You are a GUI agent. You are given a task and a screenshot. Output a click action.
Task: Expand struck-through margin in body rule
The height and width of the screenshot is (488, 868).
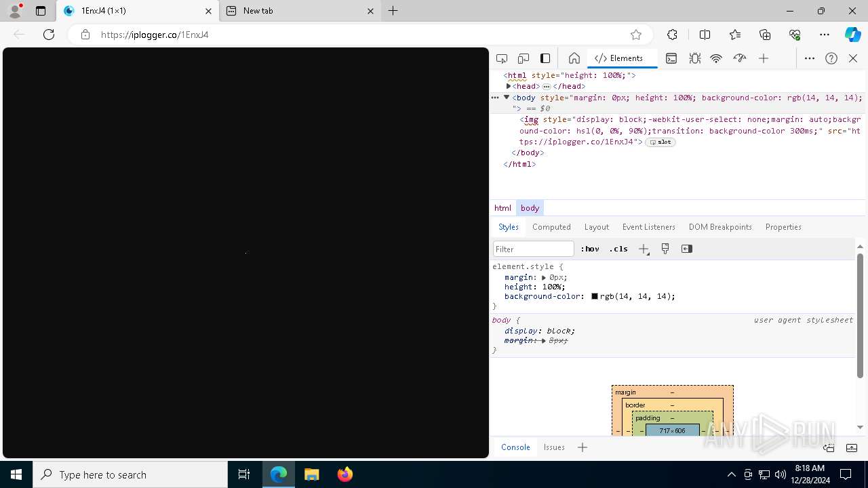pos(544,340)
